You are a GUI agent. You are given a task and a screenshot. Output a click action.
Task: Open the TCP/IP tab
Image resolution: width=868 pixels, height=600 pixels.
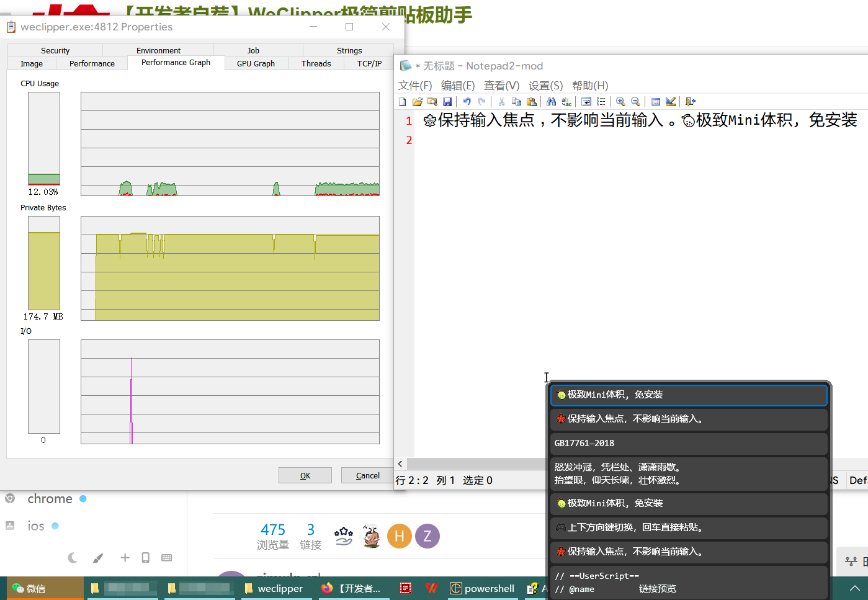pos(369,63)
